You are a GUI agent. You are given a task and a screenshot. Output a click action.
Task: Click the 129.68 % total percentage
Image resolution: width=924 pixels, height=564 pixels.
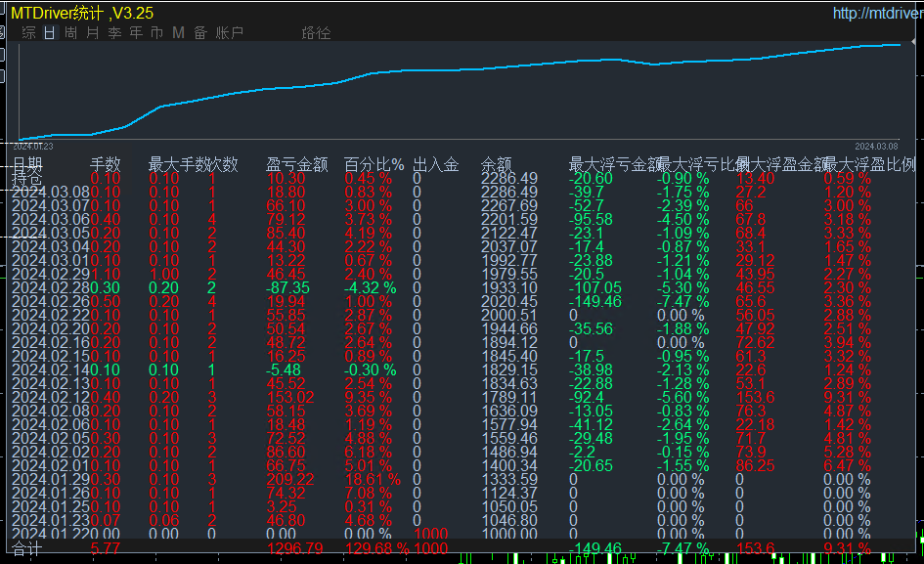[x=376, y=548]
